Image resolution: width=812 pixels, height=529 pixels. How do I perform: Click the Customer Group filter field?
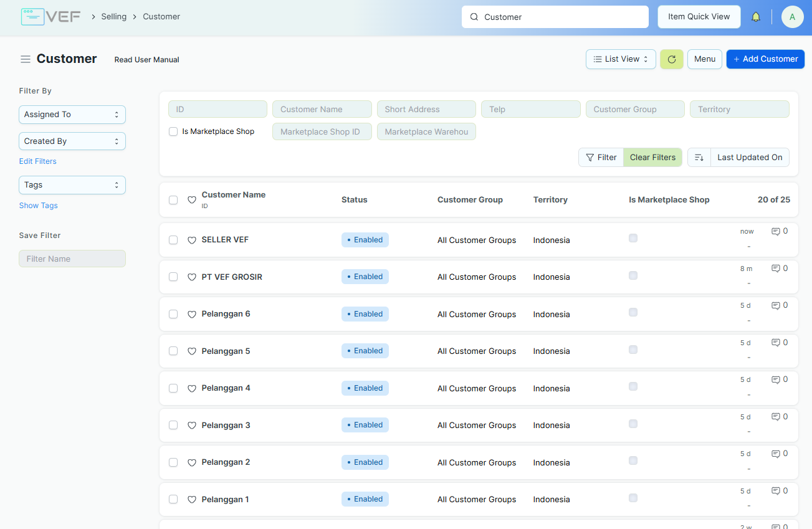click(x=635, y=109)
